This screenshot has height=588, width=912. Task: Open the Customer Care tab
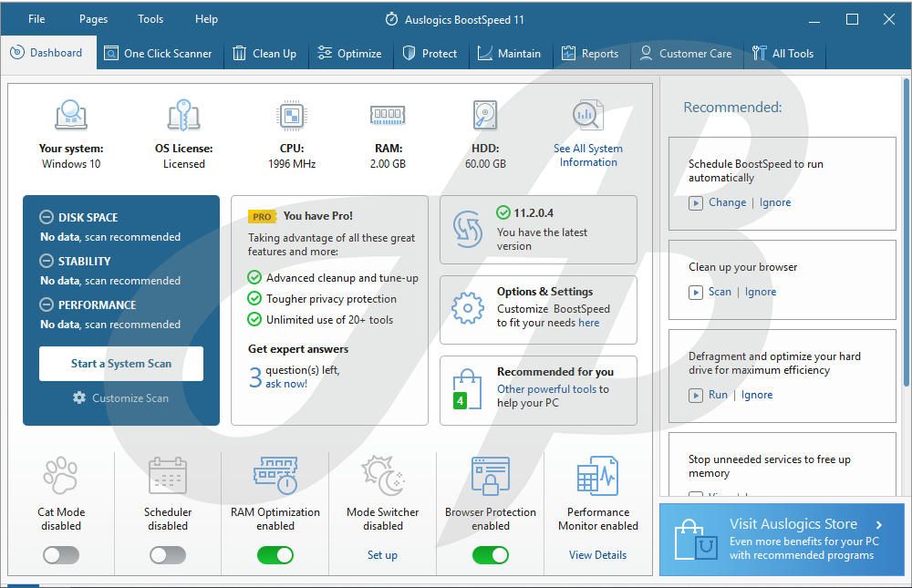687,54
